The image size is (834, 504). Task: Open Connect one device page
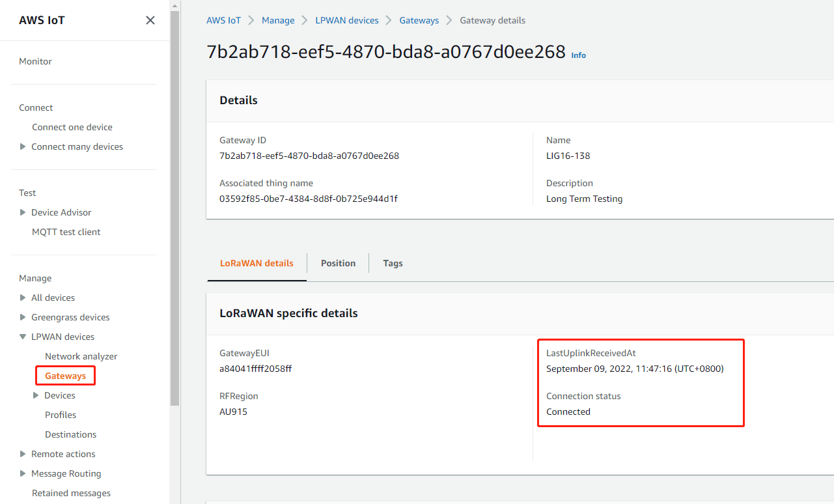tap(72, 127)
